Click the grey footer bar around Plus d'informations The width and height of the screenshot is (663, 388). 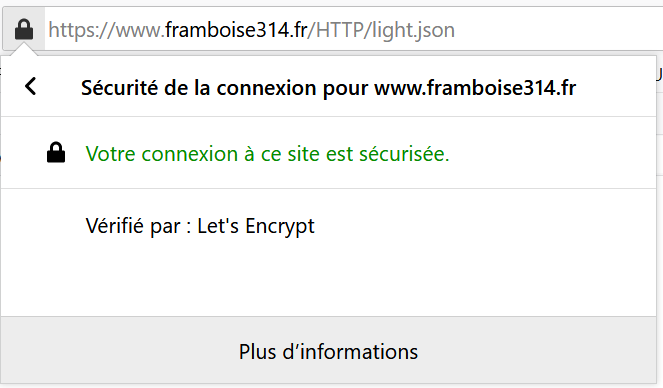pyautogui.click(x=328, y=350)
